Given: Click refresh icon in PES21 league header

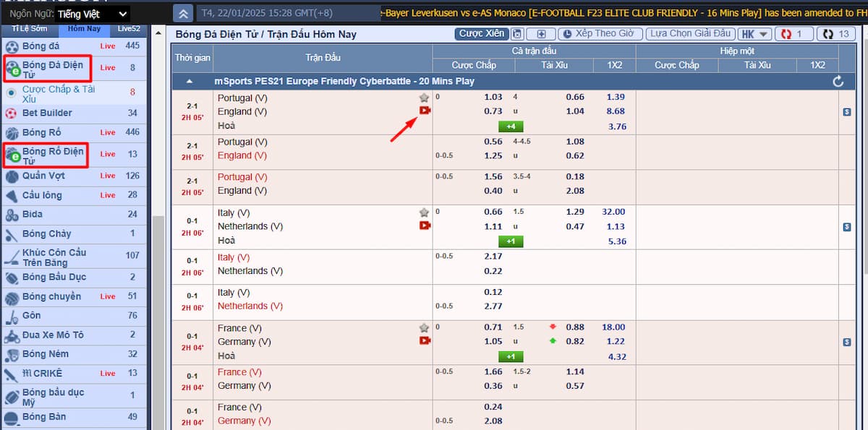Looking at the screenshot, I should 838,82.
